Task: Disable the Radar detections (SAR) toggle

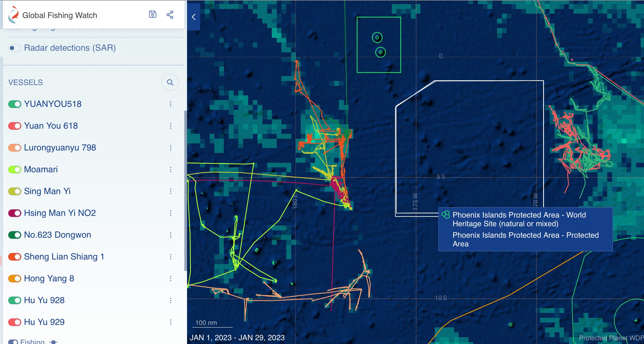Action: pos(14,48)
